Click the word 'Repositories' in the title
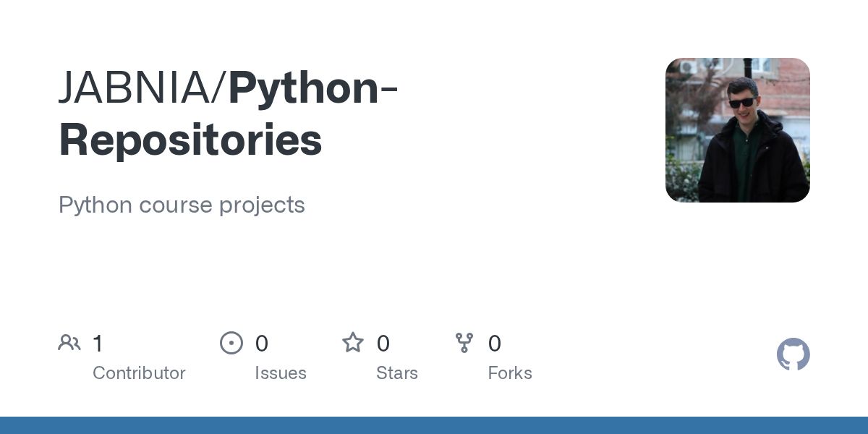 click(x=190, y=140)
